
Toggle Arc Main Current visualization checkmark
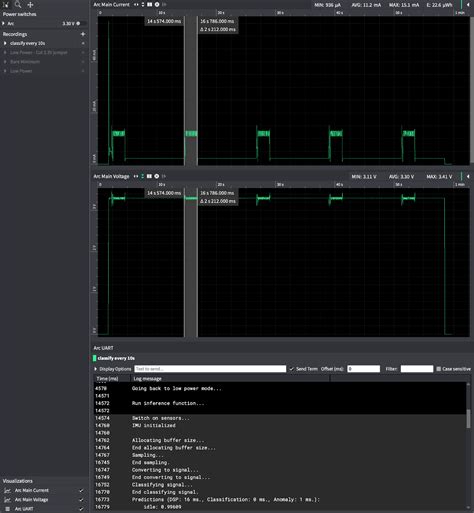coord(81,490)
